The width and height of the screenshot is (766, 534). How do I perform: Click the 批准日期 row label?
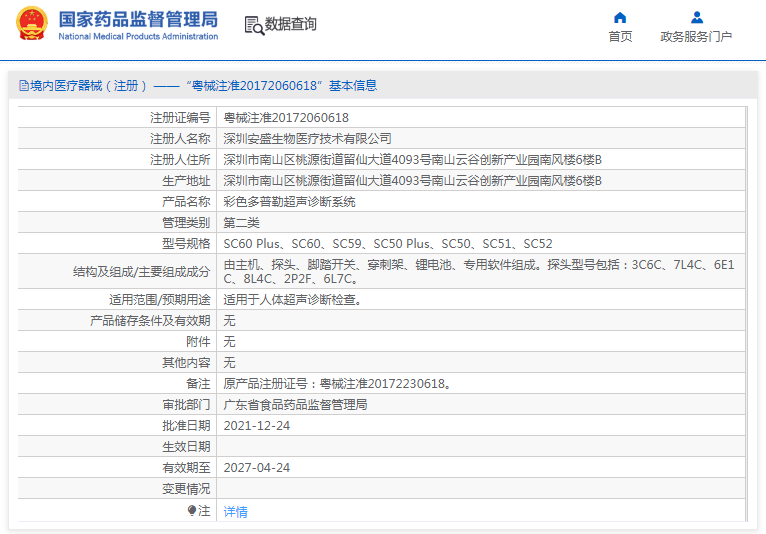point(186,426)
